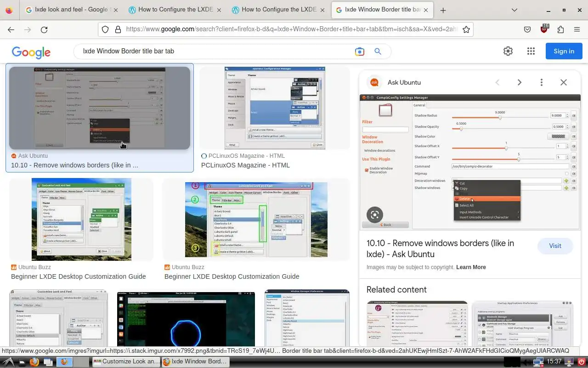Viewport: 588px width, 368px height.
Task: Open the network status tray icon
Action: (538, 362)
